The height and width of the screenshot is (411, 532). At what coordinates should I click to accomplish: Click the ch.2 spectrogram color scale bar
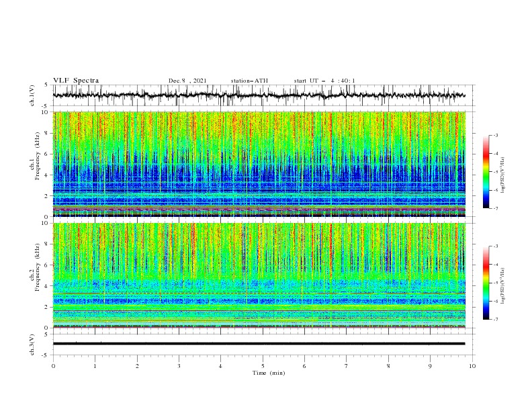[486, 283]
